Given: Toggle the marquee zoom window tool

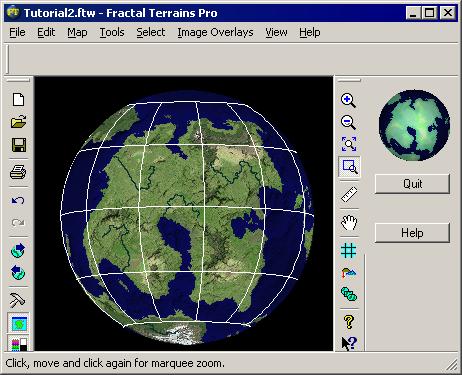Looking at the screenshot, I should coord(349,167).
